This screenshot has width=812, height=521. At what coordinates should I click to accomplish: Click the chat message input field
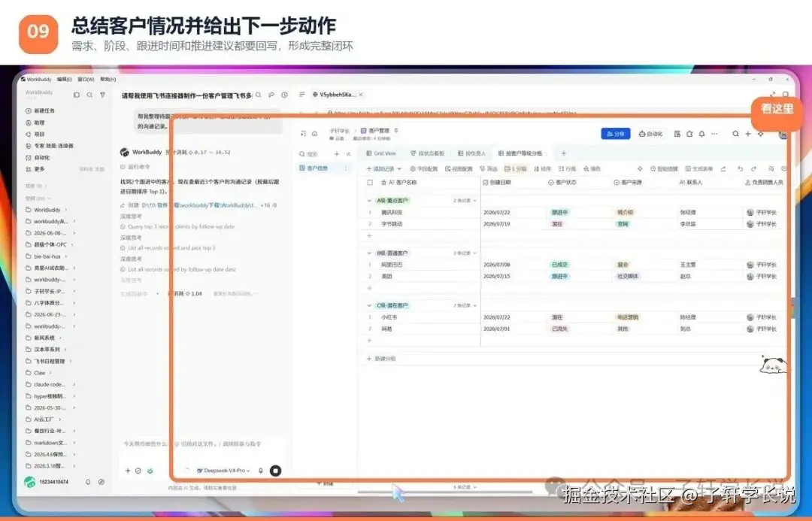(x=202, y=444)
